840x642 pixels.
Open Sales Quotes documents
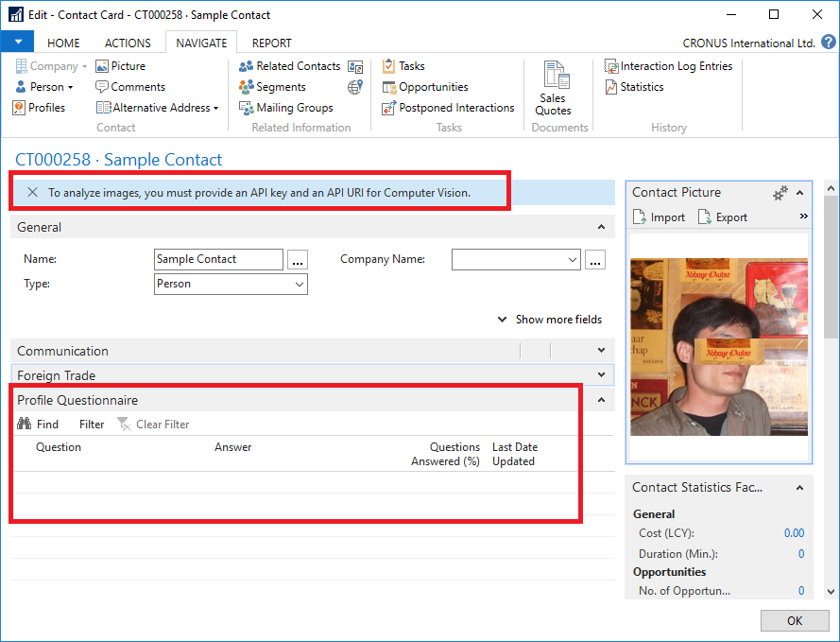553,89
